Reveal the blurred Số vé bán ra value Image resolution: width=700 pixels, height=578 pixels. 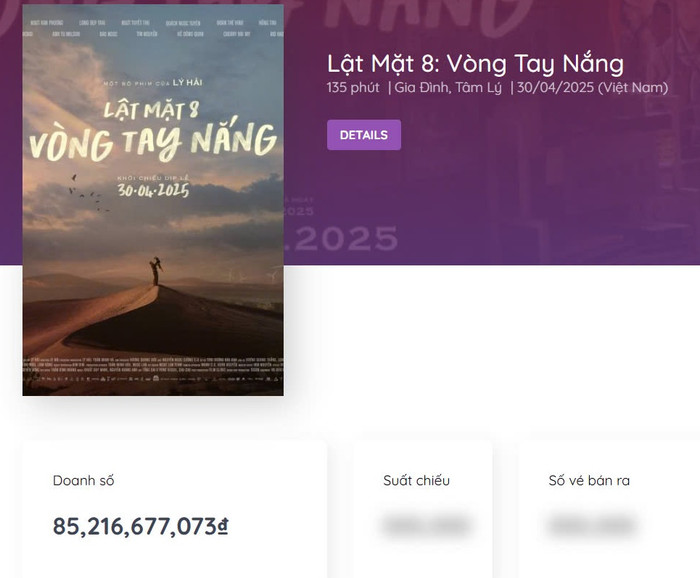pos(592,525)
